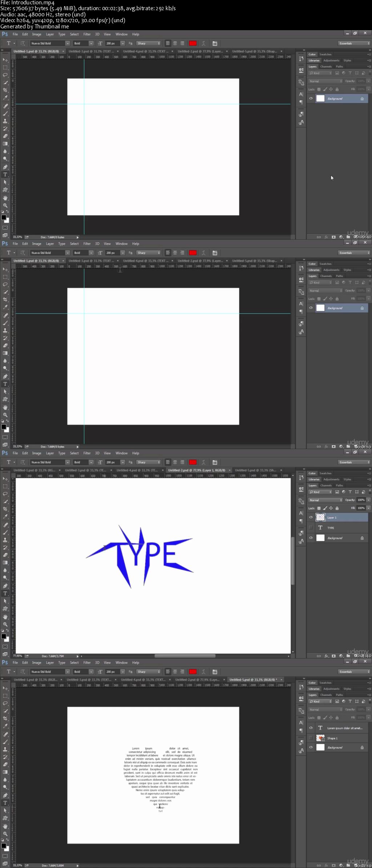Image resolution: width=372 pixels, height=868 pixels.
Task: Hide Background layer in the TYPE artwork frame
Action: (x=311, y=538)
